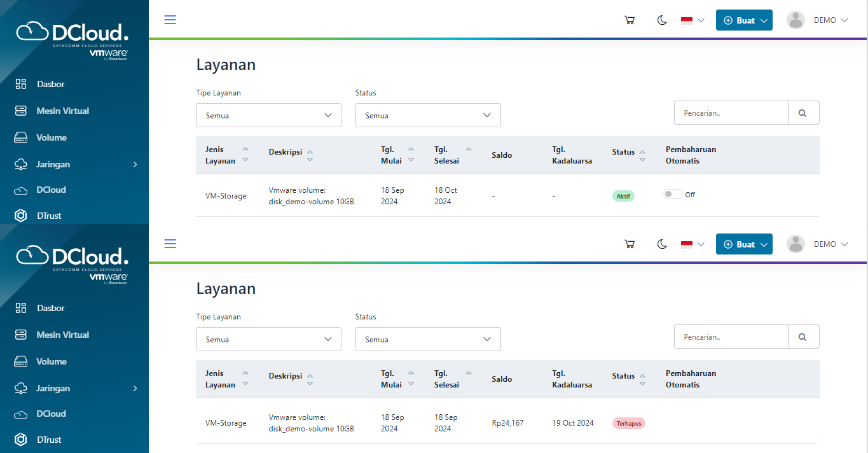868x453 pixels.
Task: Sort by Status column in the Aktif table
Action: [x=642, y=155]
